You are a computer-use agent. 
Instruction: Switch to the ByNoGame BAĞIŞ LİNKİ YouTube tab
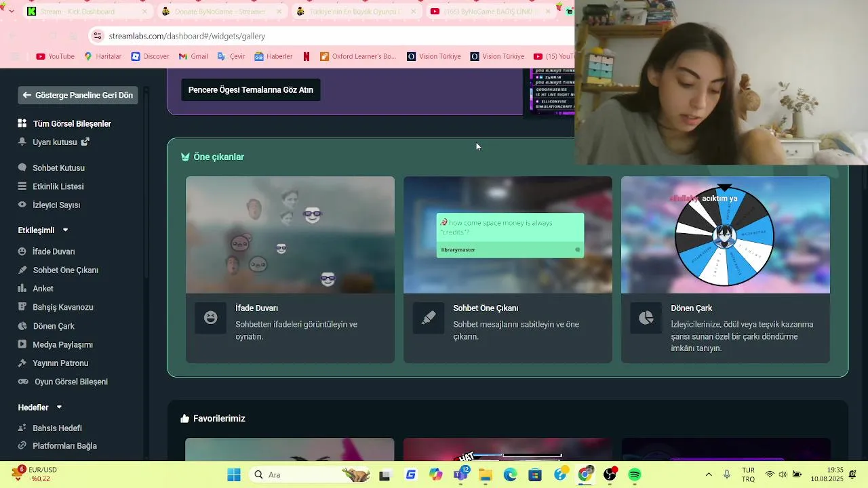(488, 12)
